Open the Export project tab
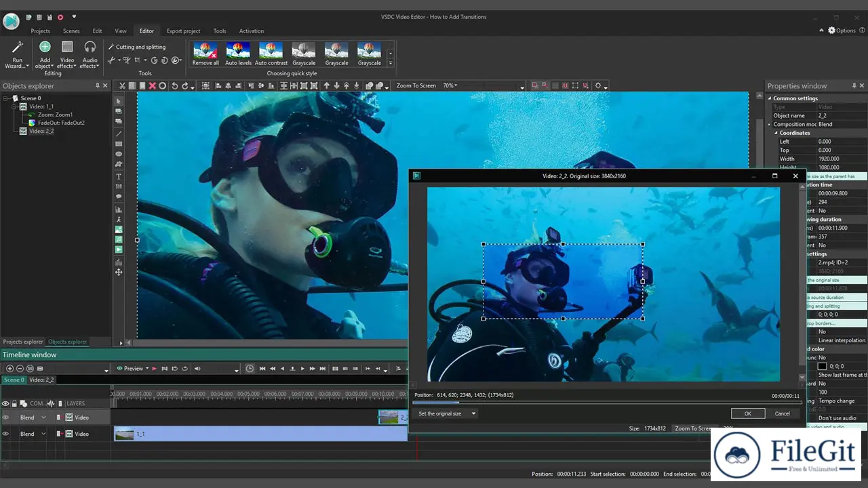The image size is (868, 488). 183,31
